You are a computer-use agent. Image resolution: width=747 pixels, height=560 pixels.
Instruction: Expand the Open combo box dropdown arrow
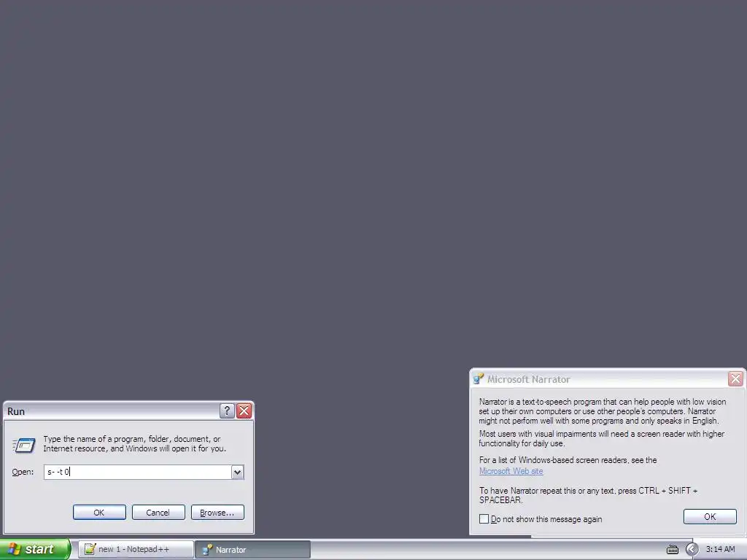coord(237,472)
